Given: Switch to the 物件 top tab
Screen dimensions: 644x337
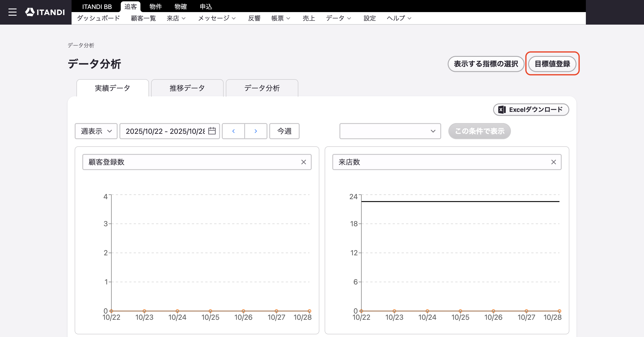Looking at the screenshot, I should 155,7.
